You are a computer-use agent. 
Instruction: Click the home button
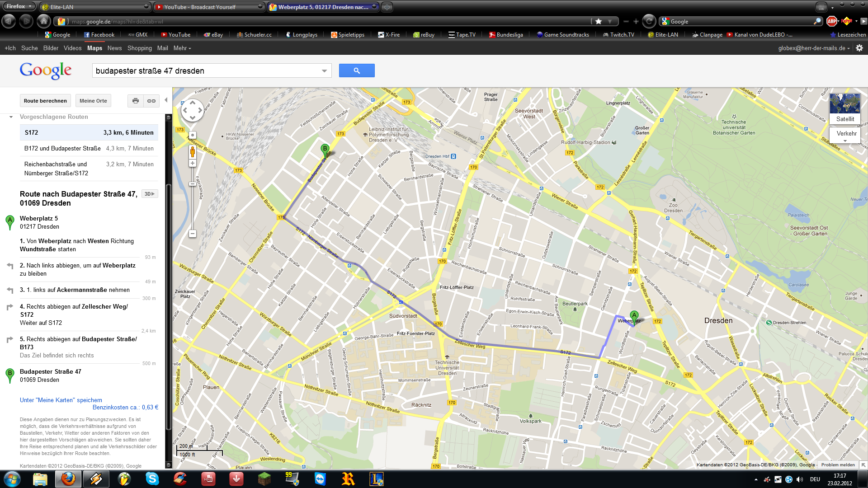pos(43,21)
